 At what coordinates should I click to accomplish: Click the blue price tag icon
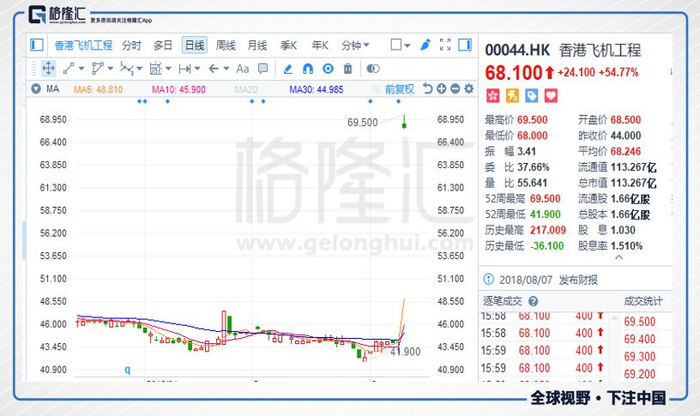click(x=531, y=96)
